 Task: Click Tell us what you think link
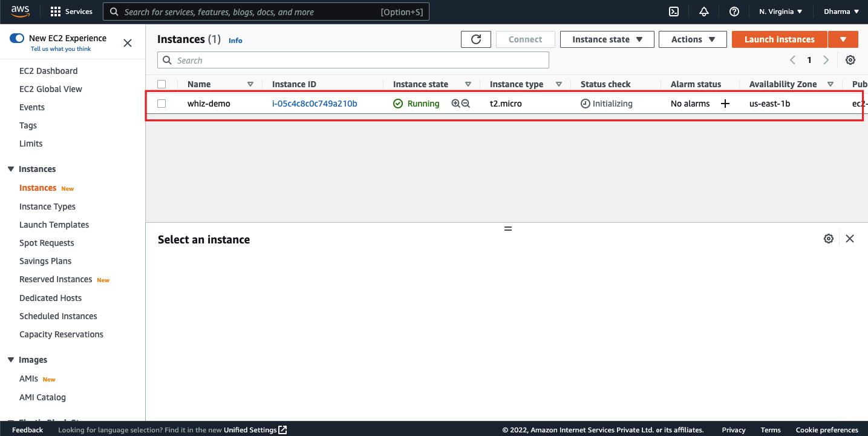[61, 49]
